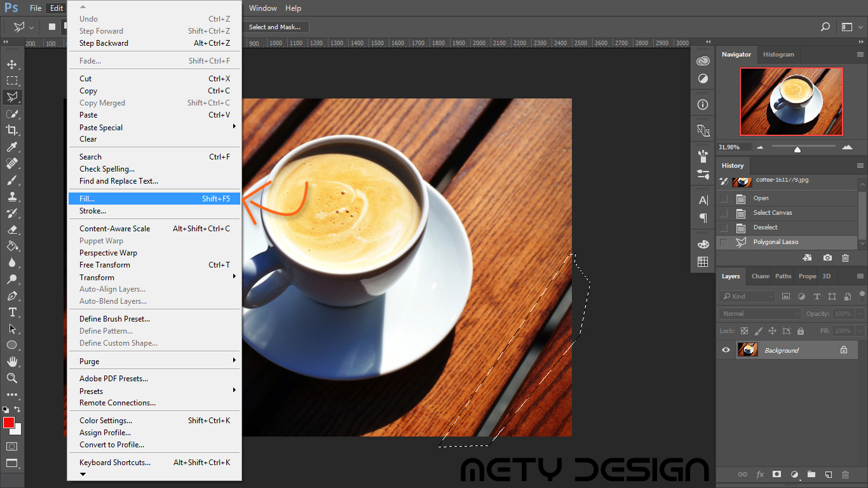Click the search magnifier in options bar
868x488 pixels.
(825, 27)
